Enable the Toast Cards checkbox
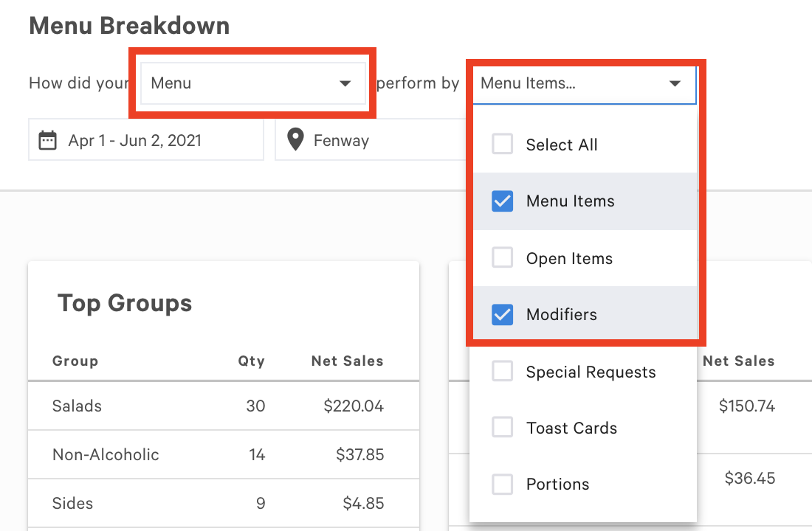The height and width of the screenshot is (531, 812). (502, 427)
